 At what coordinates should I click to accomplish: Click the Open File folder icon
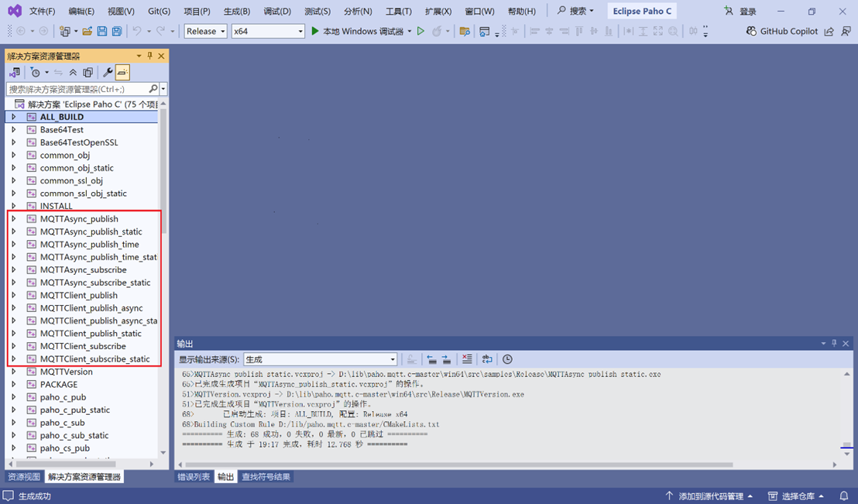pyautogui.click(x=87, y=31)
